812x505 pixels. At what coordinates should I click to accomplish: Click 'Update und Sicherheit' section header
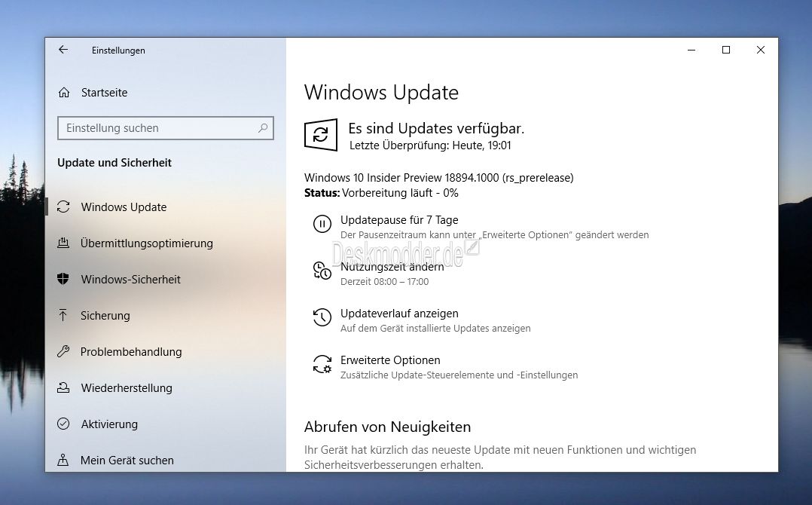point(114,163)
